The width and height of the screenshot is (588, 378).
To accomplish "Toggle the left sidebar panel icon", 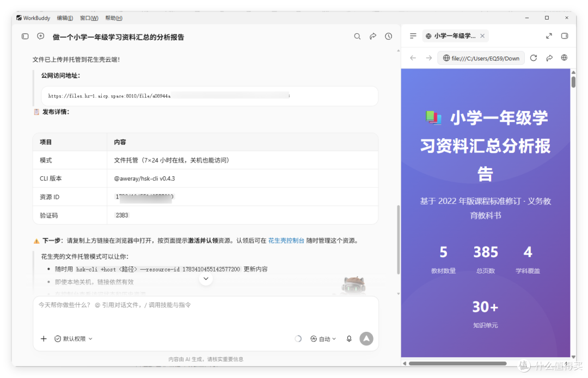I will click(x=25, y=36).
